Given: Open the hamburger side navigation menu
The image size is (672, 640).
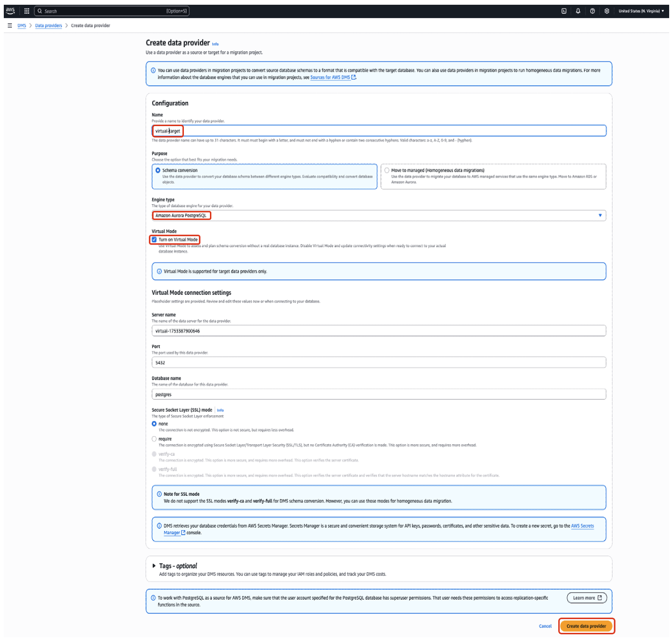Looking at the screenshot, I should pyautogui.click(x=9, y=26).
